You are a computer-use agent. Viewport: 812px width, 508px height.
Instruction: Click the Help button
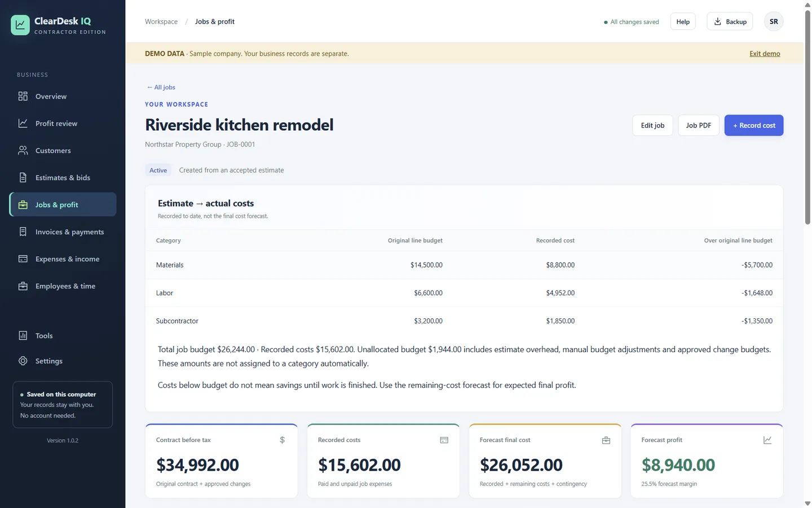click(683, 21)
